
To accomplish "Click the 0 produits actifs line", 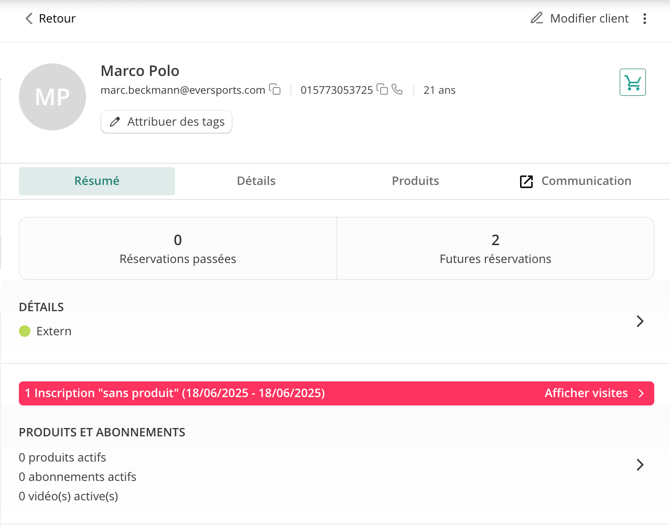I will click(x=62, y=457).
